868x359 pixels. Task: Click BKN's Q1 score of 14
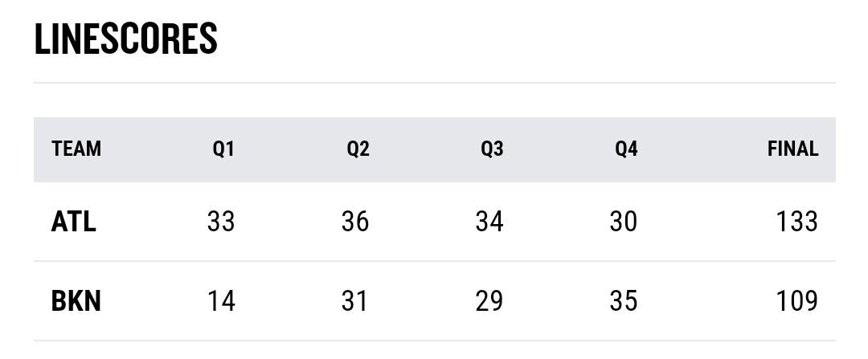point(222,301)
